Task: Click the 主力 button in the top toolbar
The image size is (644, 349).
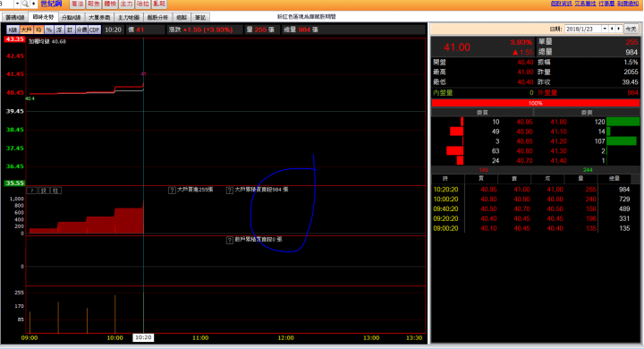Action: [x=126, y=4]
